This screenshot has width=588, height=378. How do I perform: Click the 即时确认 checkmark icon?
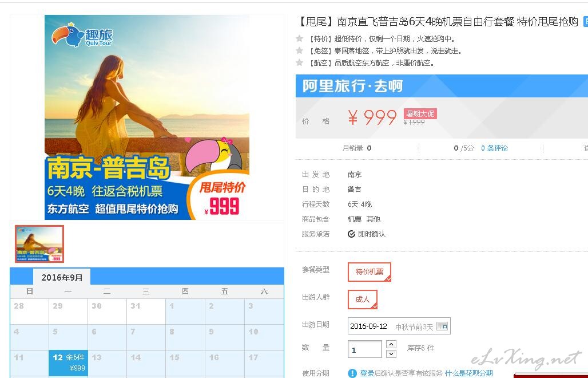(x=351, y=234)
